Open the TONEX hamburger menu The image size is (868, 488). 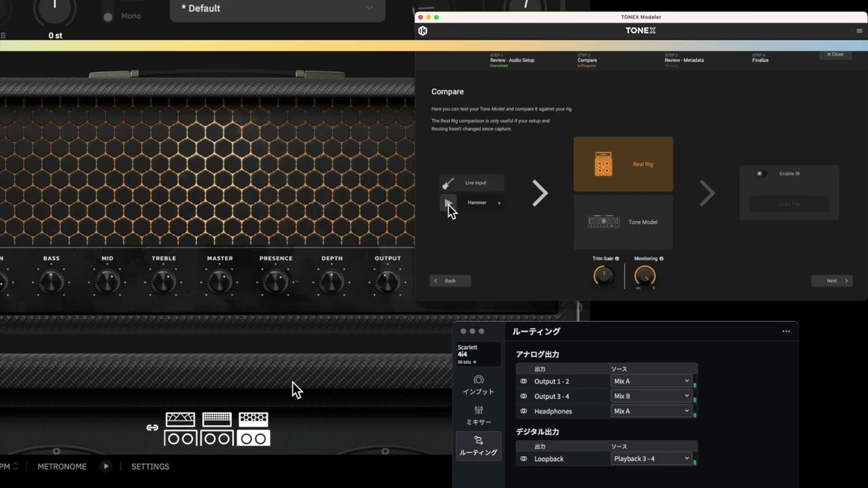coord(860,30)
